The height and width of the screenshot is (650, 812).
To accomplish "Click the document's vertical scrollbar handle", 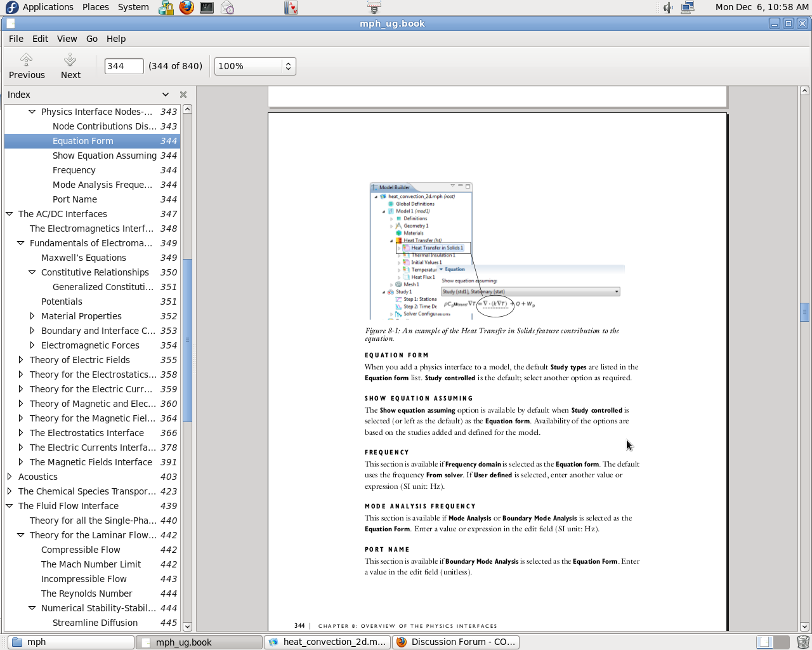I will [804, 312].
